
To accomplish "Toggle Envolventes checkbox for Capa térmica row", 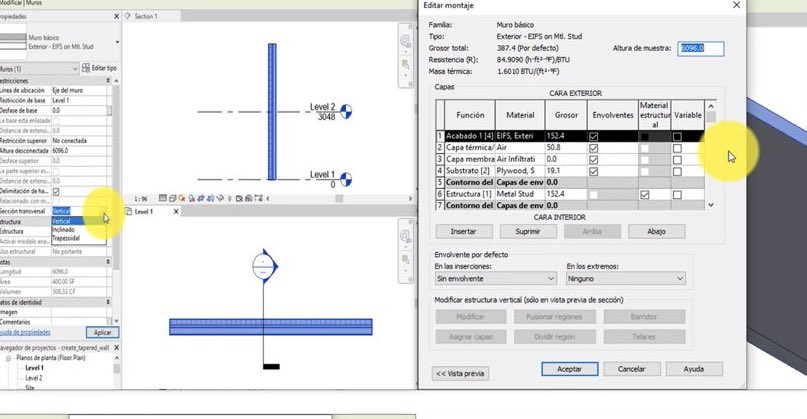I will pyautogui.click(x=593, y=148).
